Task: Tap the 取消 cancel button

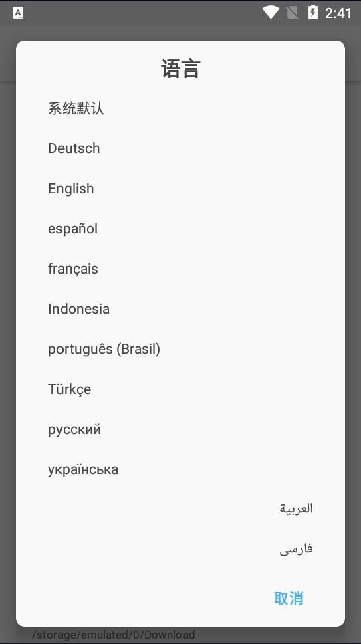Action: click(289, 598)
